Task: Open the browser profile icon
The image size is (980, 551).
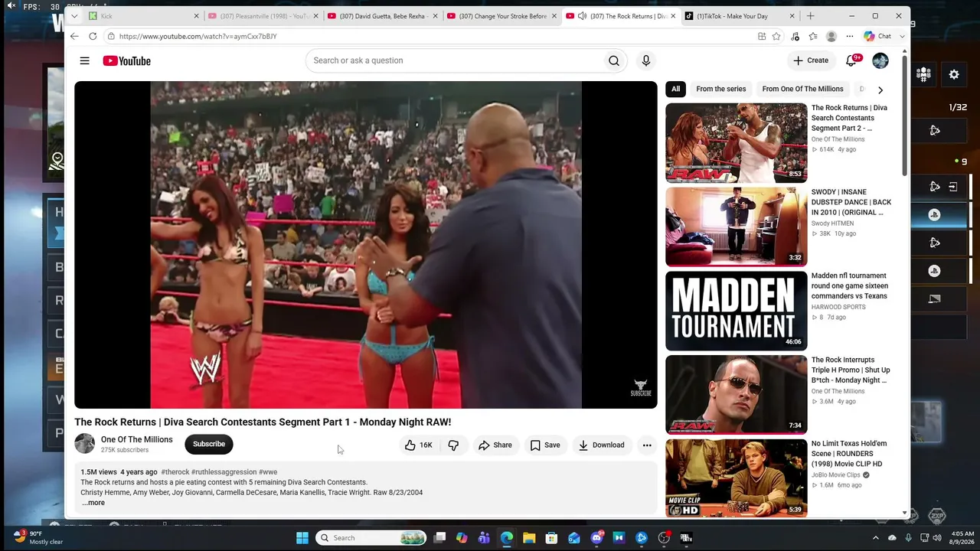Action: point(831,36)
